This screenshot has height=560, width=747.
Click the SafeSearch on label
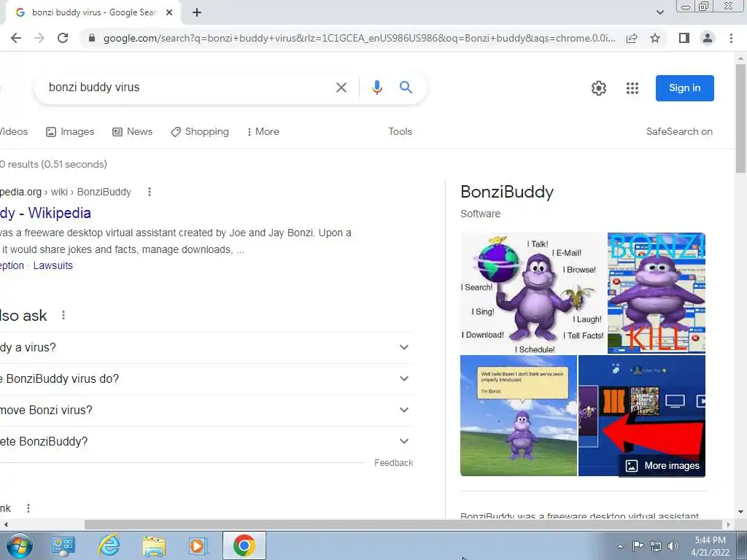679,131
